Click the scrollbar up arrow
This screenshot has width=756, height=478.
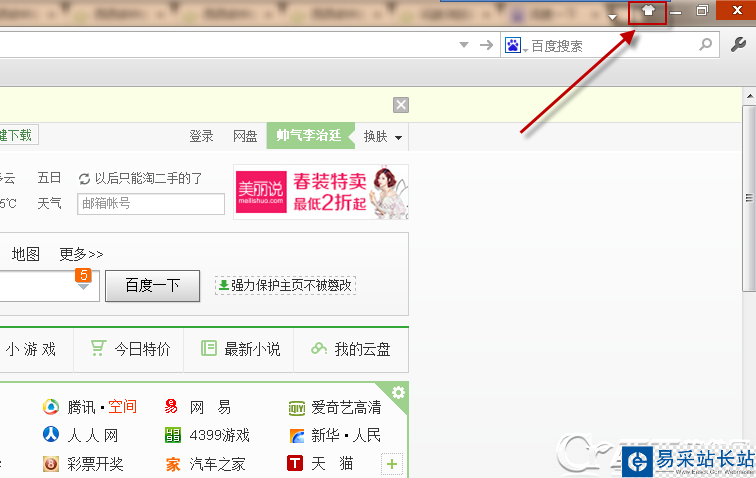[x=750, y=96]
